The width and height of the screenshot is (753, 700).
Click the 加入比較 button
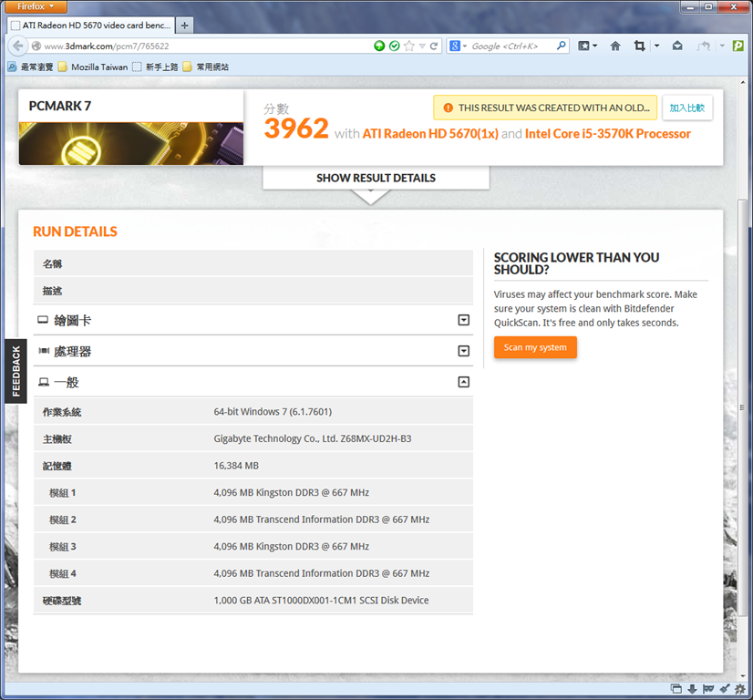click(687, 108)
